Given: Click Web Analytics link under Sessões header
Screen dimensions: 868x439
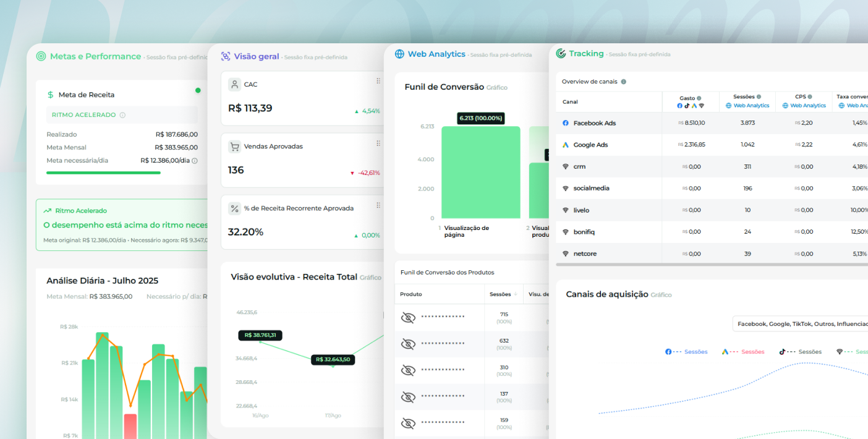Looking at the screenshot, I should pyautogui.click(x=747, y=106).
